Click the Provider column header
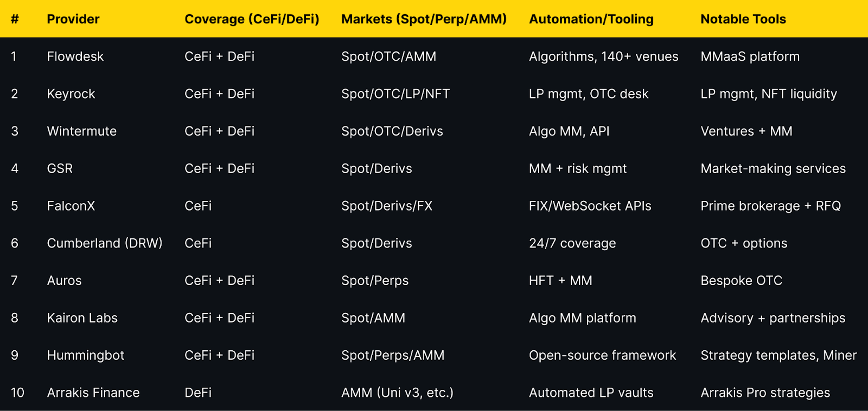This screenshot has width=868, height=411. point(73,19)
